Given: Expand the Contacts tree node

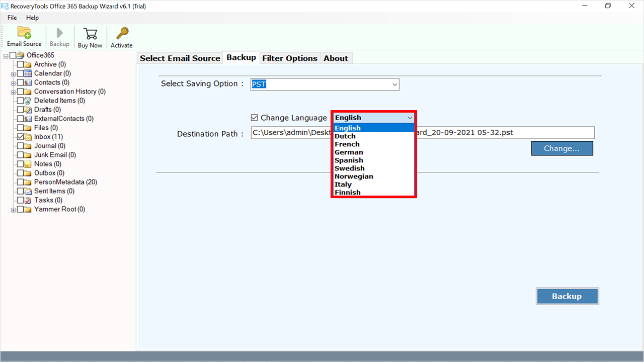Looking at the screenshot, I should tap(14, 82).
